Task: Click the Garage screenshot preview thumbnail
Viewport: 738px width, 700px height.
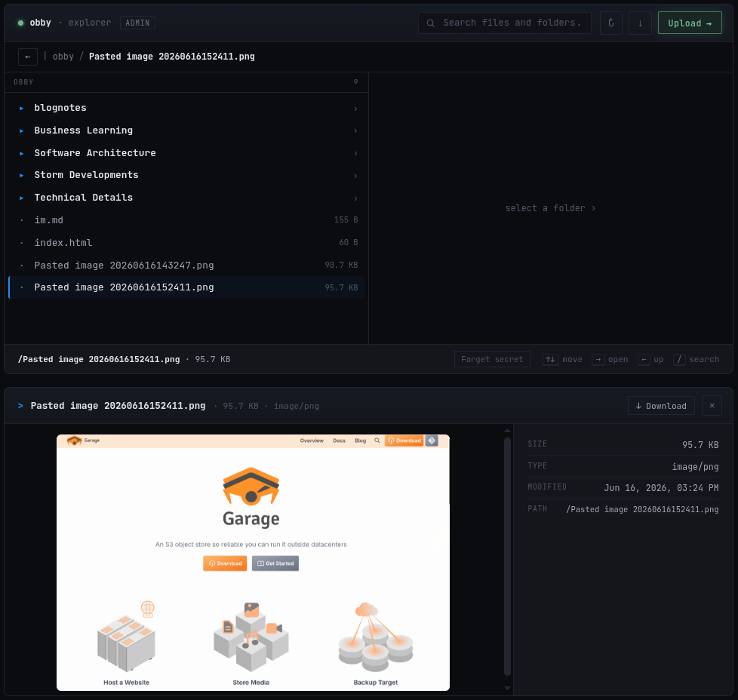Action: [253, 563]
